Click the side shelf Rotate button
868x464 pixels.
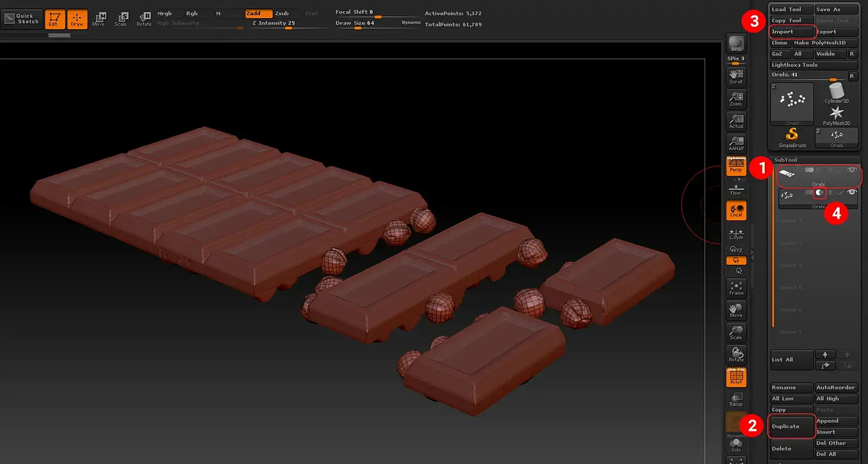click(x=736, y=354)
